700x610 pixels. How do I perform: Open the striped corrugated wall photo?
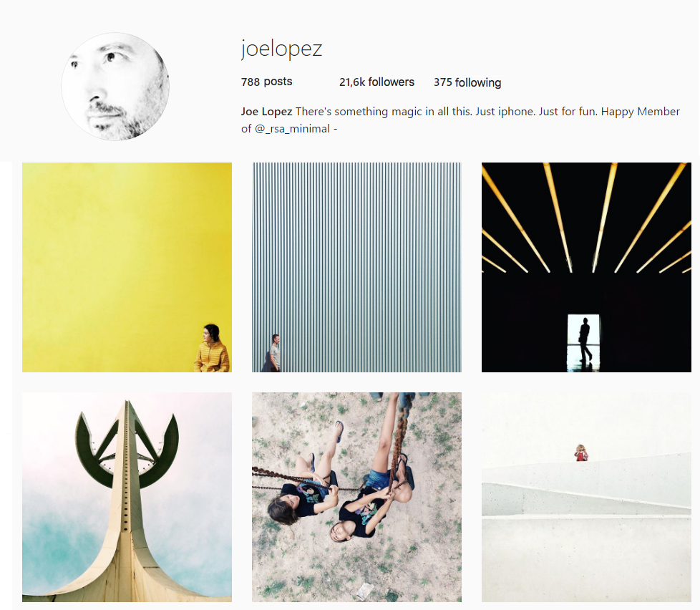[x=356, y=267]
